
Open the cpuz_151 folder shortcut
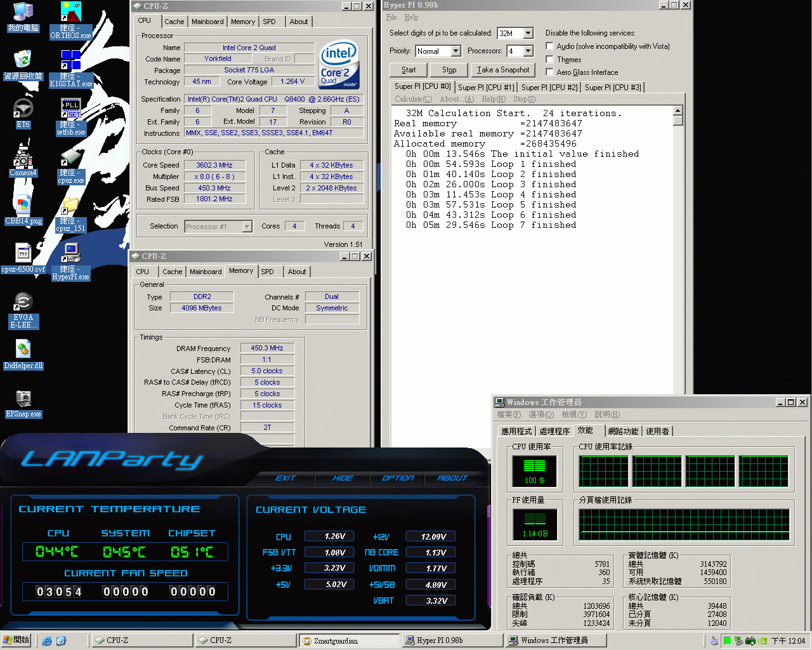(x=70, y=215)
